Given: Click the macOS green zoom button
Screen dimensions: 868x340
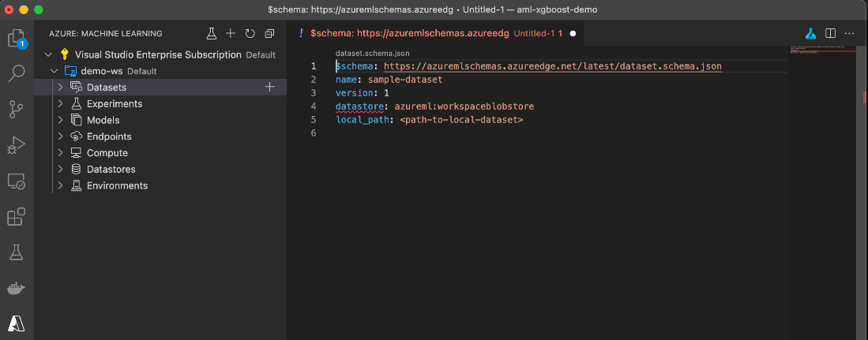Looking at the screenshot, I should tap(38, 10).
